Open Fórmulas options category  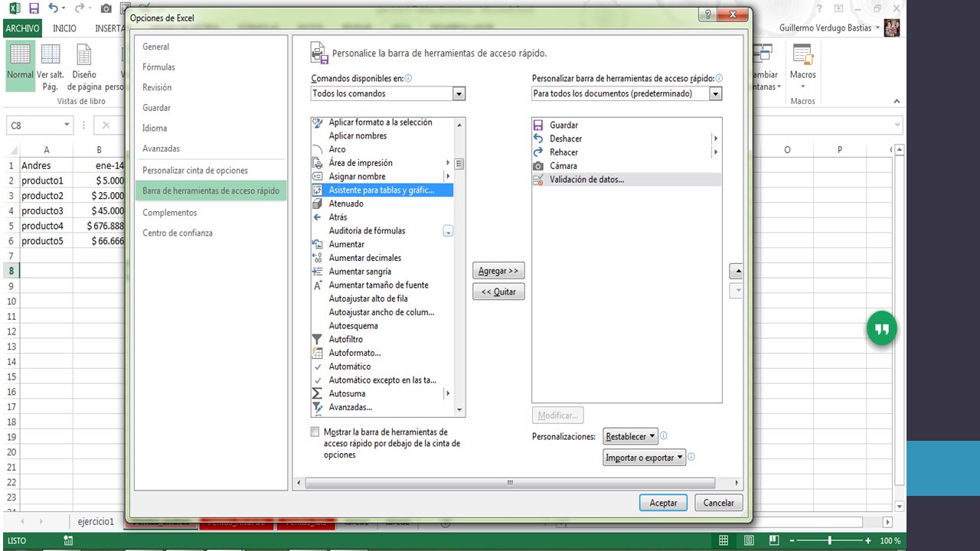(x=211, y=67)
